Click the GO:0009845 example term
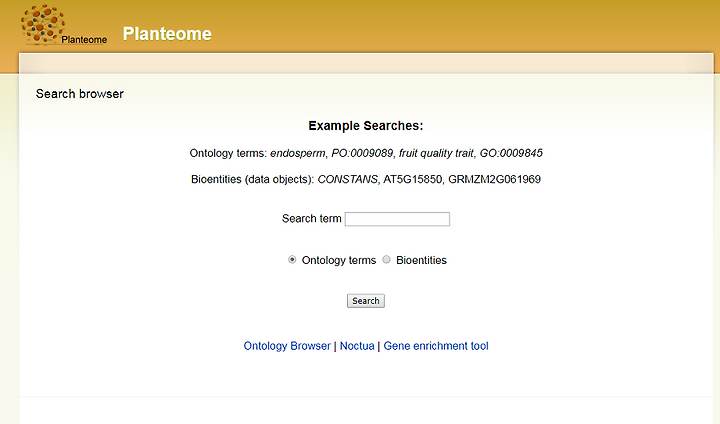Viewport: 720px width, 424px height. [511, 153]
